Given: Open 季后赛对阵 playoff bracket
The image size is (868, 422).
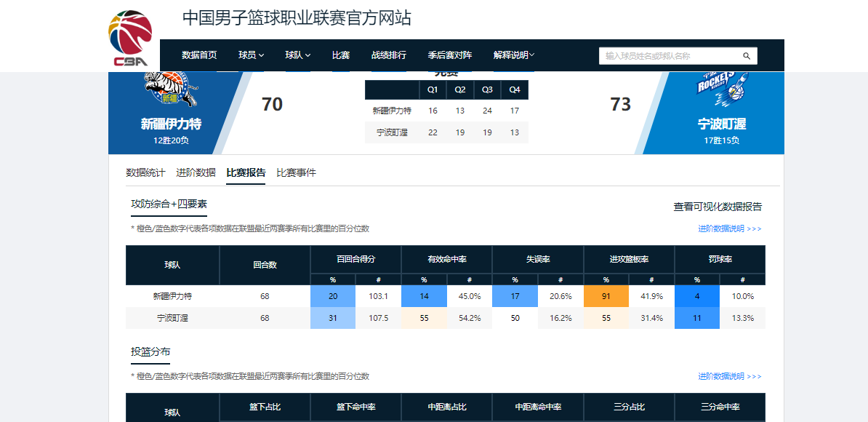Looking at the screenshot, I should [x=449, y=55].
